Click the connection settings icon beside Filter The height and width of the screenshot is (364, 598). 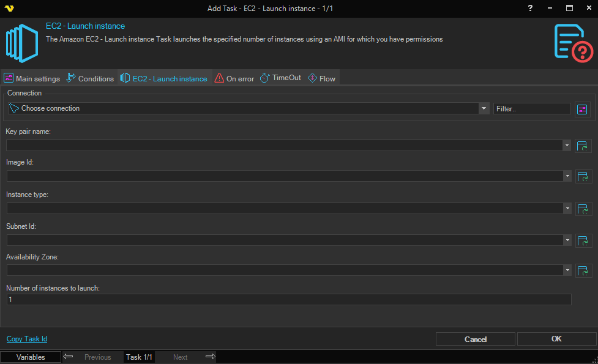[581, 109]
